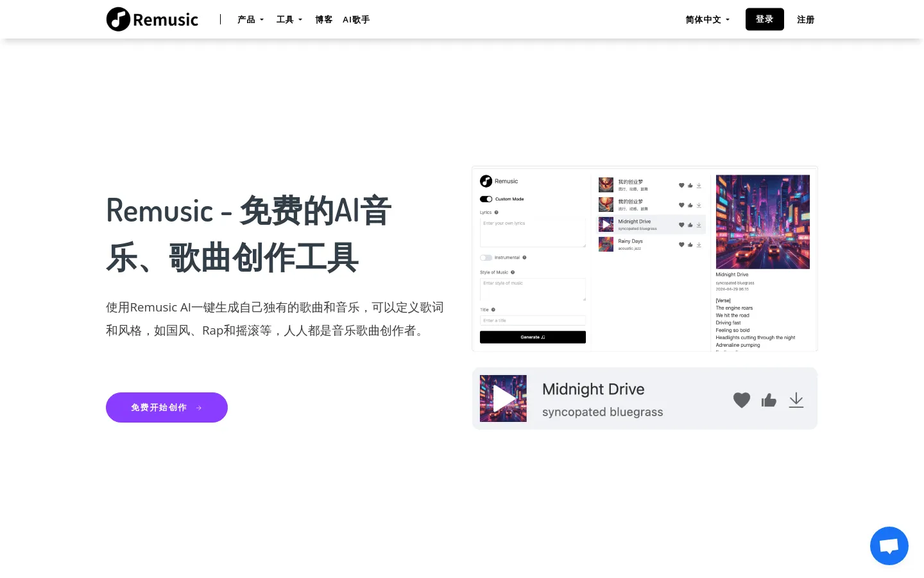Click the help icon next to the Lyrics label
Viewport: 924px width, 578px height.
[x=497, y=213]
